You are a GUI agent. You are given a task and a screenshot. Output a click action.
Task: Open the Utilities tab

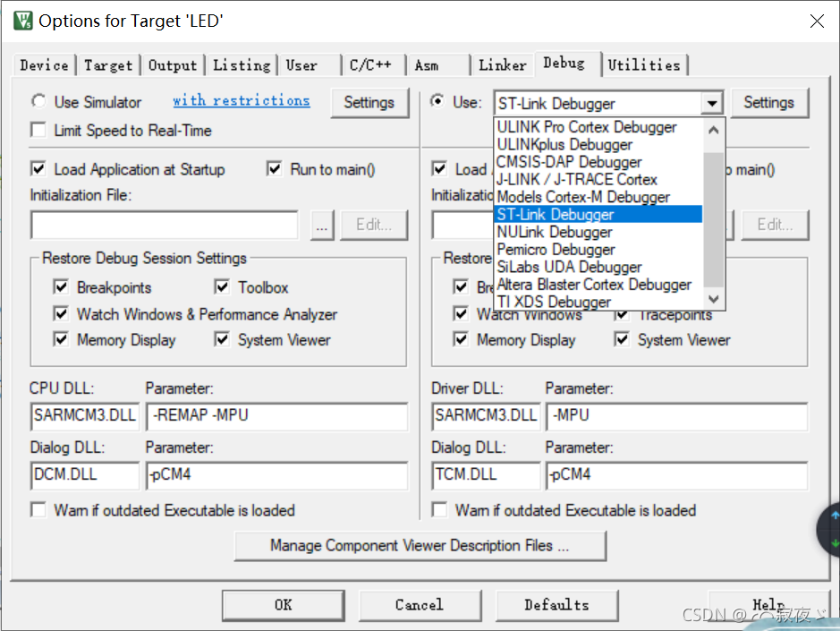644,65
